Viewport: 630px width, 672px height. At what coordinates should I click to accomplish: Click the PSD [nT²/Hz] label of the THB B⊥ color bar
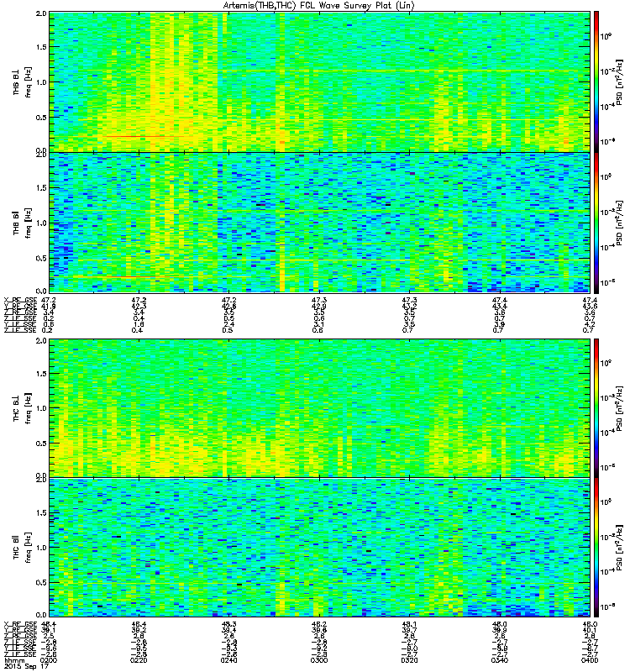pos(620,82)
